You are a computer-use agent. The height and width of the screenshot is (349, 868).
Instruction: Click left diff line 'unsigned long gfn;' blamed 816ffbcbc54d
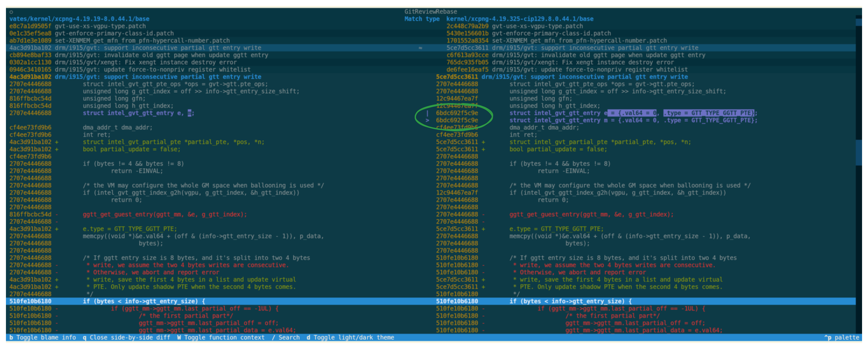click(x=114, y=99)
